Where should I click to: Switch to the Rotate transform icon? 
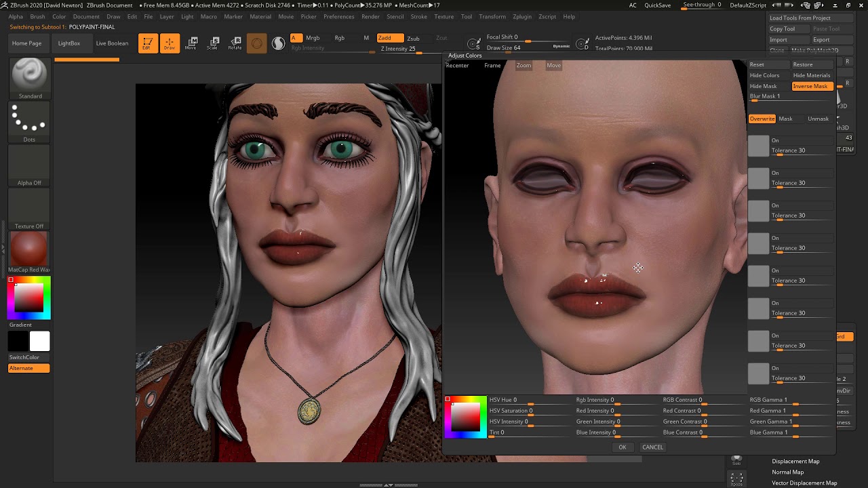tap(235, 43)
